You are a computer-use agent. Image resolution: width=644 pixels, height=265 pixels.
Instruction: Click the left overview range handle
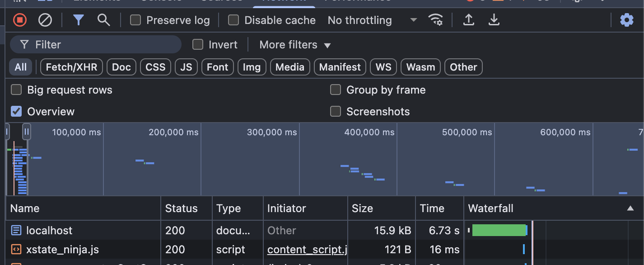7,132
